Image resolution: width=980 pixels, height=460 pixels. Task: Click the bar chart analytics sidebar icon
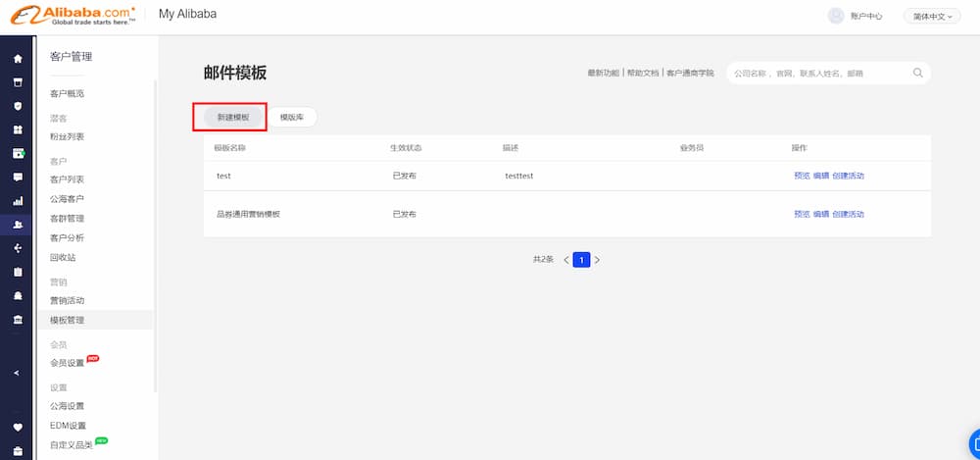tap(18, 201)
